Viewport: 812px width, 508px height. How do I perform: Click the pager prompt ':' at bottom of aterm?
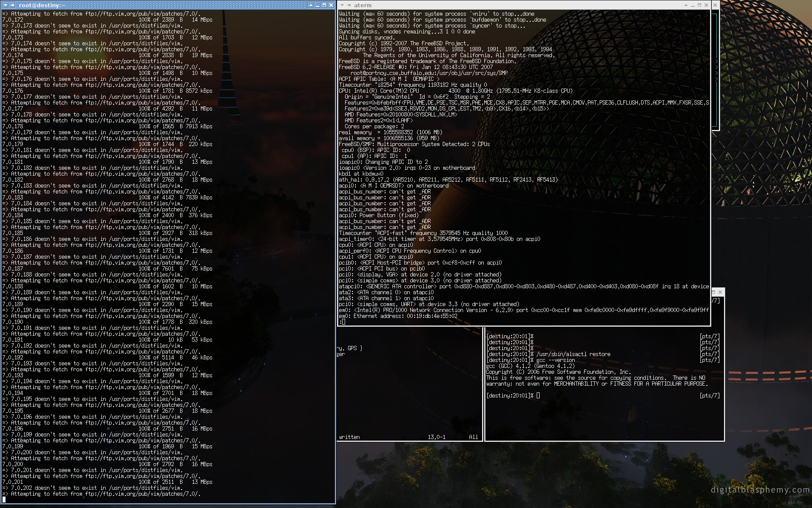pyautogui.click(x=340, y=322)
